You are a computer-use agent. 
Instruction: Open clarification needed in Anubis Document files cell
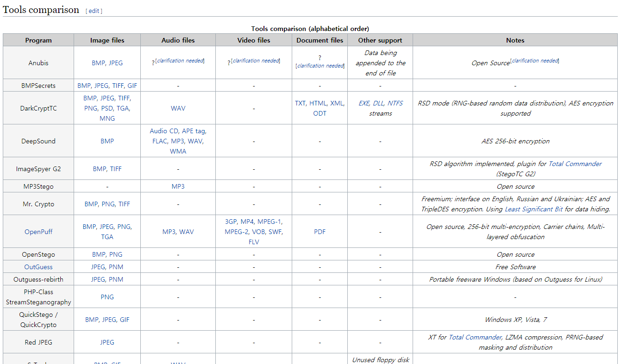tap(320, 66)
